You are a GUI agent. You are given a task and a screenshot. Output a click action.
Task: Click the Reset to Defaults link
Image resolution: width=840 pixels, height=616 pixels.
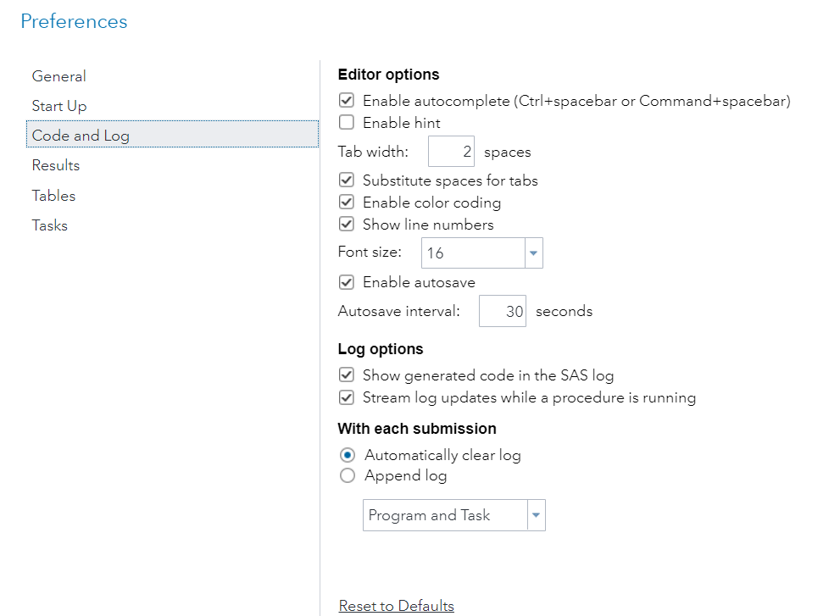point(396,606)
